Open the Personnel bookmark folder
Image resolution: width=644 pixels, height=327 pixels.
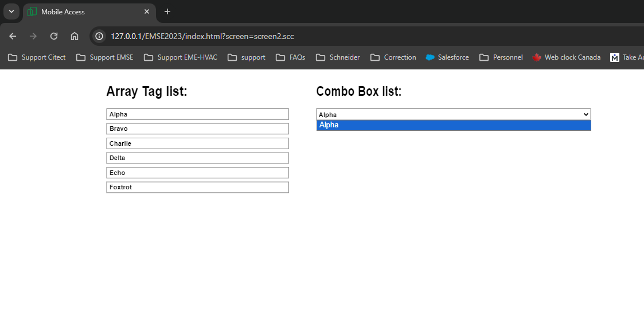click(x=501, y=57)
